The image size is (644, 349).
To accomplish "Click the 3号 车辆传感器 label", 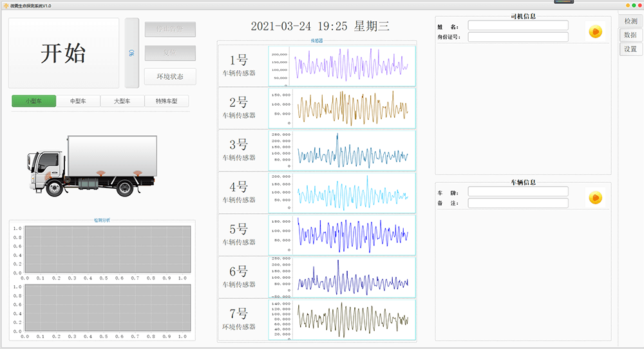I will point(239,150).
